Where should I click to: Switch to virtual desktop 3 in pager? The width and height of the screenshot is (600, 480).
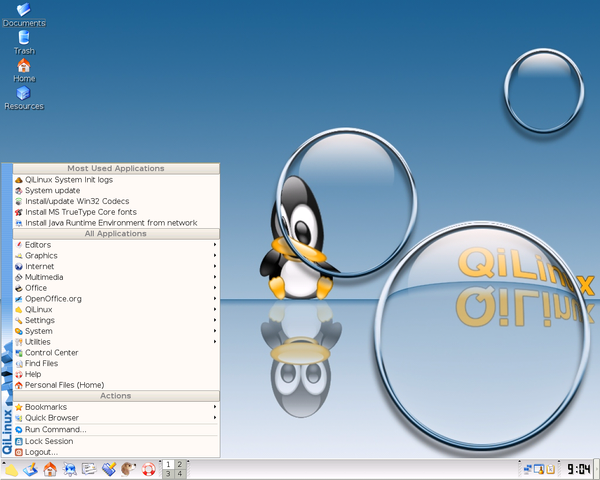(x=168, y=474)
